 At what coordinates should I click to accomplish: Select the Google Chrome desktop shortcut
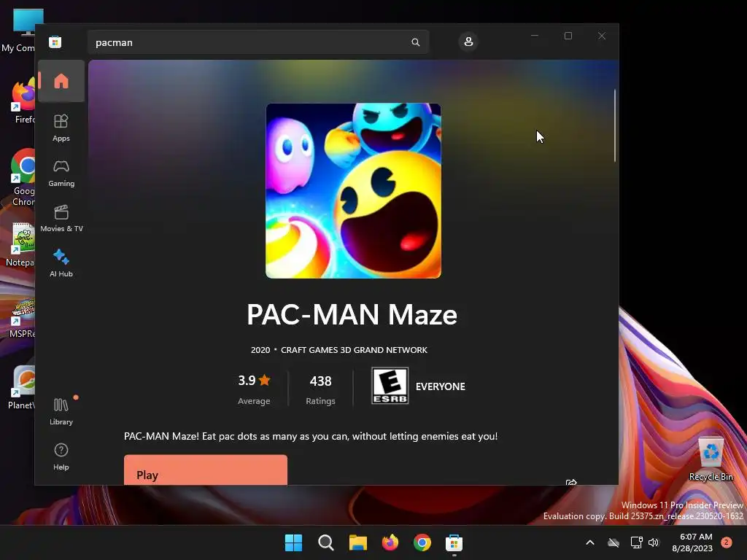23,177
